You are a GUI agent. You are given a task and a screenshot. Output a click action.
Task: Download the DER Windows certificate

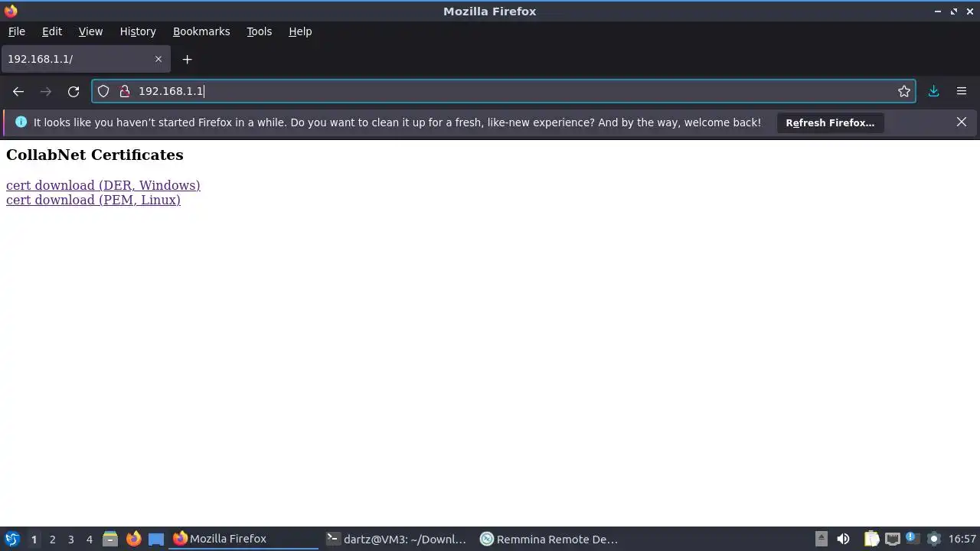pos(103,185)
